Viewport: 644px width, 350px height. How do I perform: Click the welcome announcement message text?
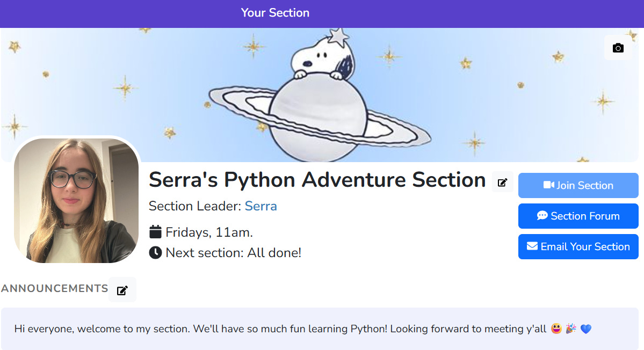click(x=279, y=329)
